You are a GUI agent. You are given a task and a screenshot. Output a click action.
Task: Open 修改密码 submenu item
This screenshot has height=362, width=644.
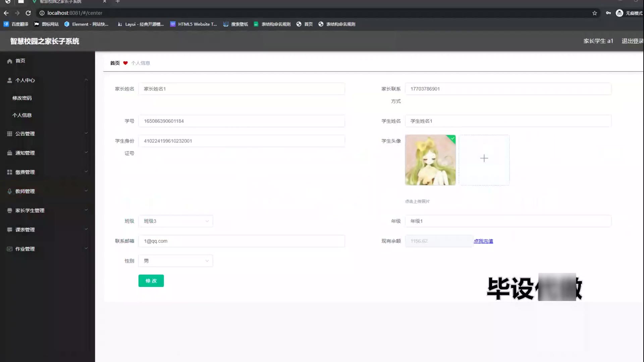click(22, 98)
